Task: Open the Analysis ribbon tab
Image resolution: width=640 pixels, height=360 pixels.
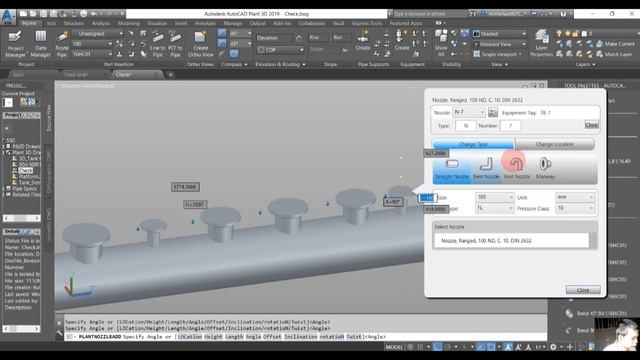Action: tap(101, 23)
